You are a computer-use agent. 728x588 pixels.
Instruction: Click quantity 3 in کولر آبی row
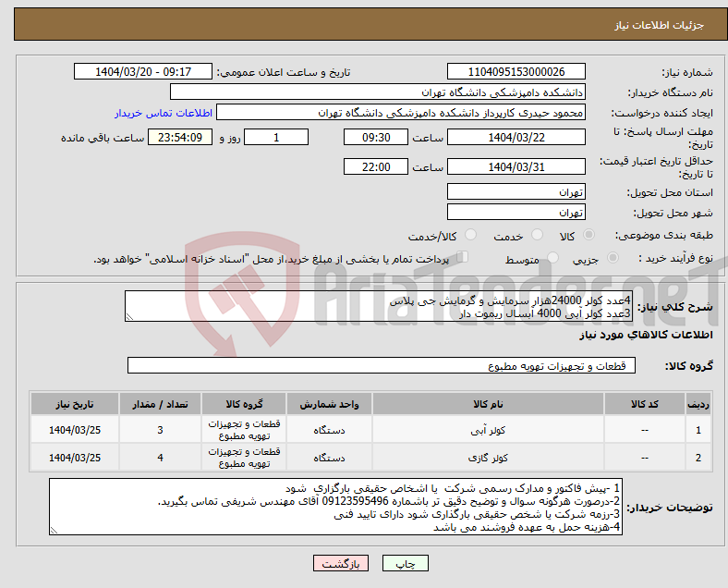(x=160, y=430)
